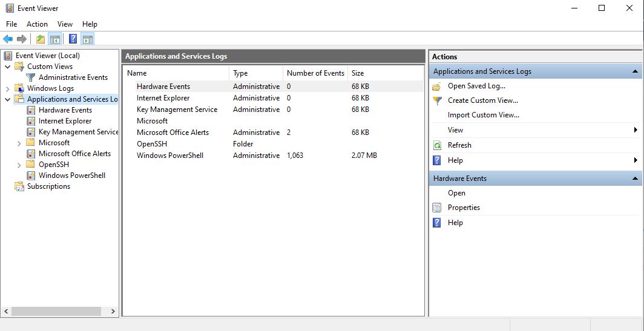644x331 pixels.
Task: Click the Refresh icon in the Actions pane
Action: (x=437, y=145)
